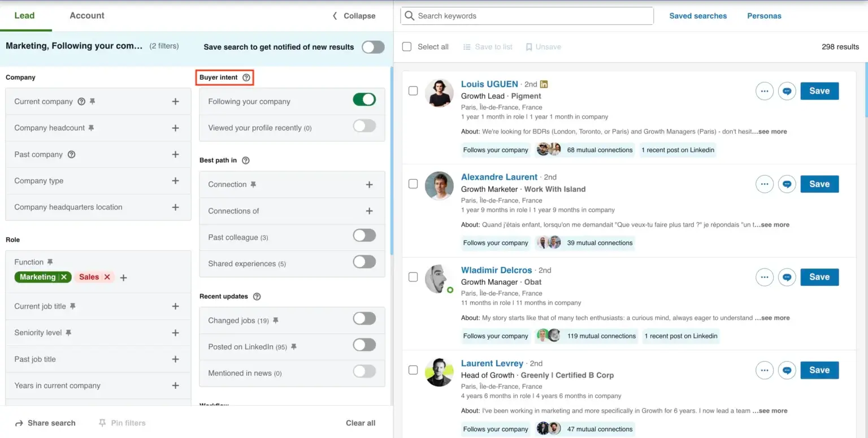The height and width of the screenshot is (438, 868).
Task: Click Share search
Action: coord(45,423)
